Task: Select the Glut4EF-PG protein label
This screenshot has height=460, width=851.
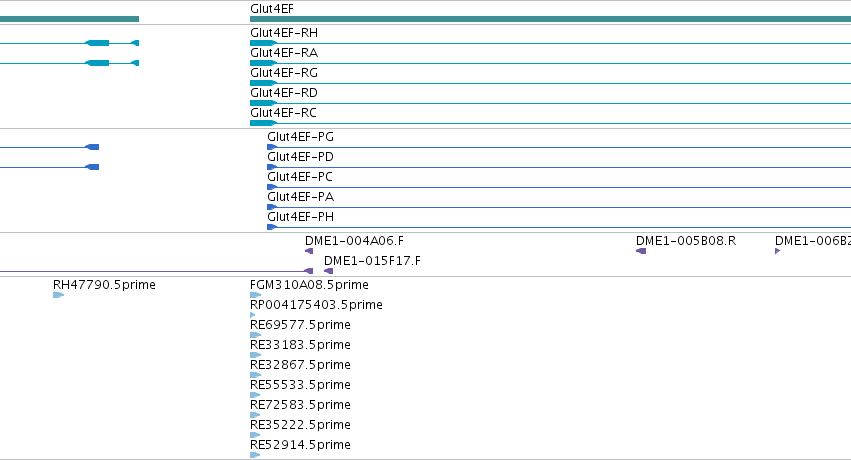Action: [x=300, y=137]
